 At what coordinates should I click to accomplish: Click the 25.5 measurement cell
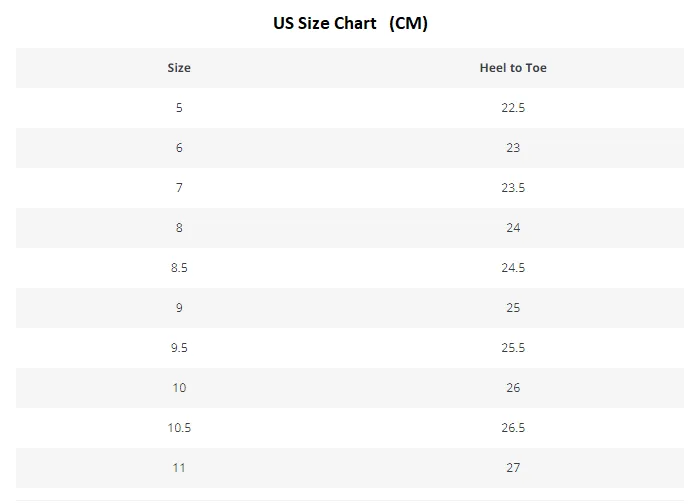click(x=513, y=348)
